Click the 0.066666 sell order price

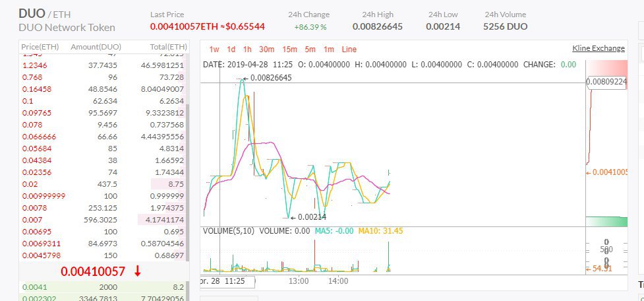(x=40, y=137)
